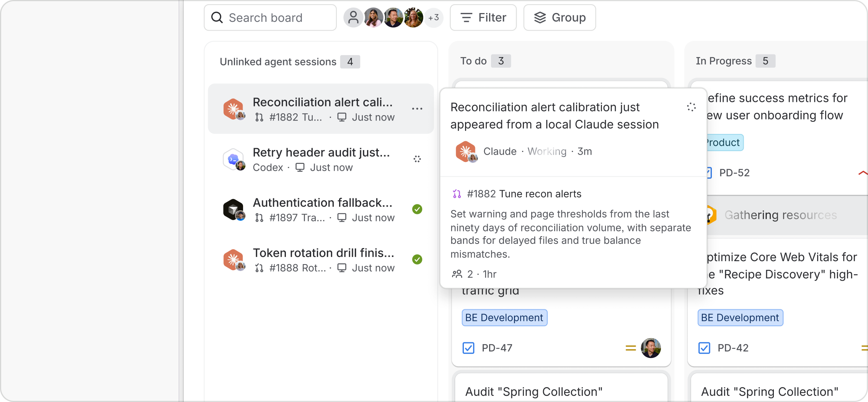Click the pull request icon beside #1888 Rot...
This screenshot has width=868, height=402.
tap(259, 268)
